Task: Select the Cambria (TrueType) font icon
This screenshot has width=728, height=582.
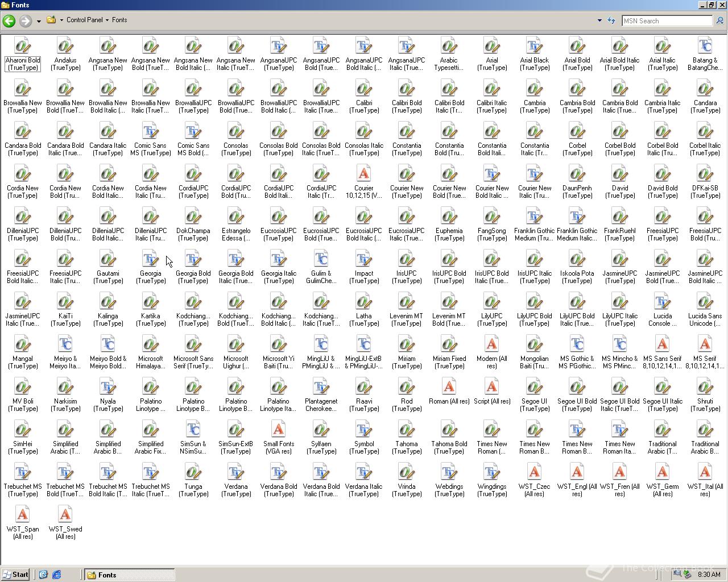Action: tap(535, 88)
